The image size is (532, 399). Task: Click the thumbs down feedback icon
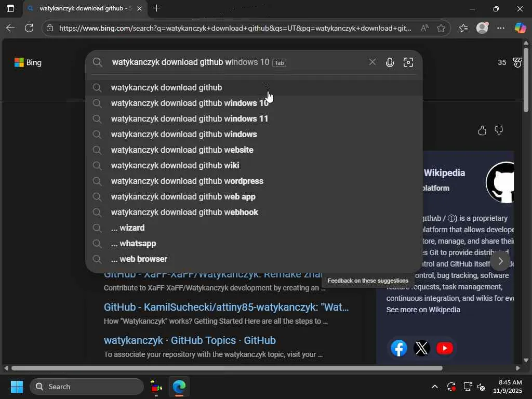pos(499,130)
